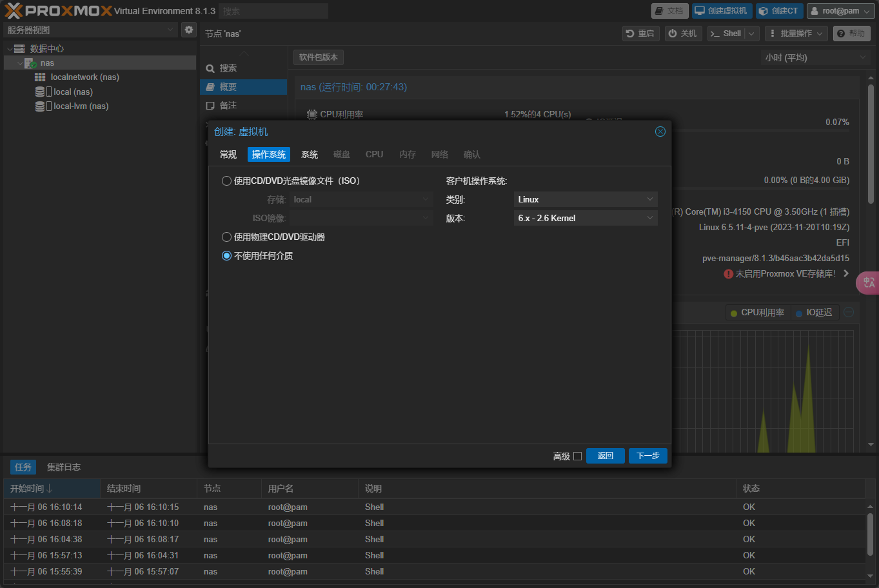Screen dimensions: 879x588
Task: Select 使用CD/DVD光盘镜像文件 (ISO) radio option
Action: (226, 181)
